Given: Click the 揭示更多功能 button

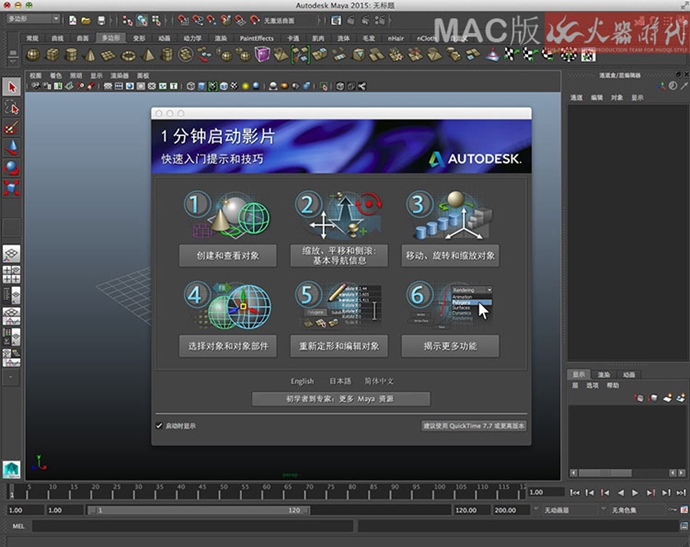Looking at the screenshot, I should click(x=450, y=346).
